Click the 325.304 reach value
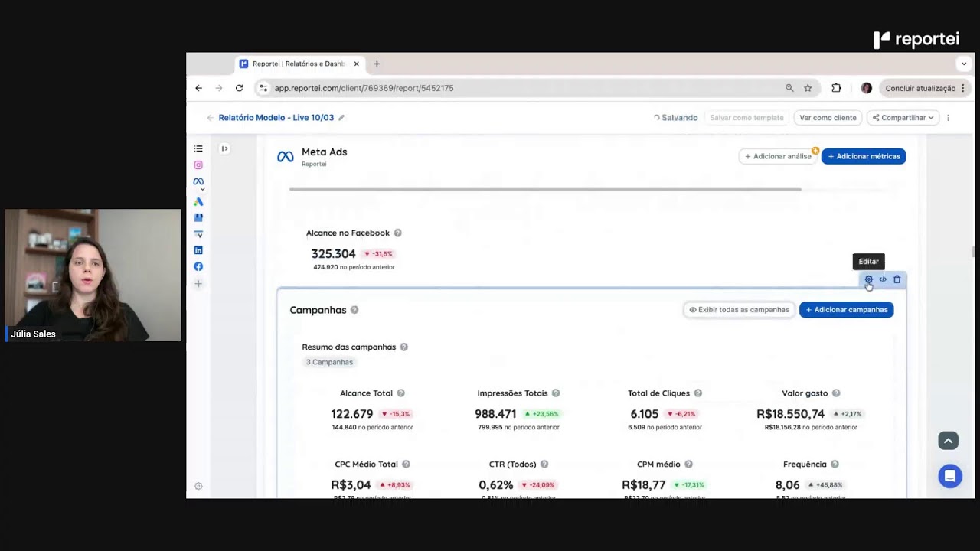Screen dimensions: 980x551 click(x=334, y=254)
